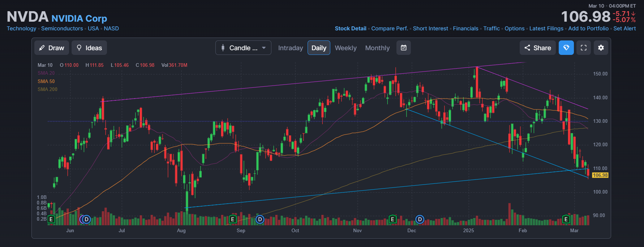644x247 pixels.
Task: Click the high price H 111.85
Action: [x=94, y=65]
